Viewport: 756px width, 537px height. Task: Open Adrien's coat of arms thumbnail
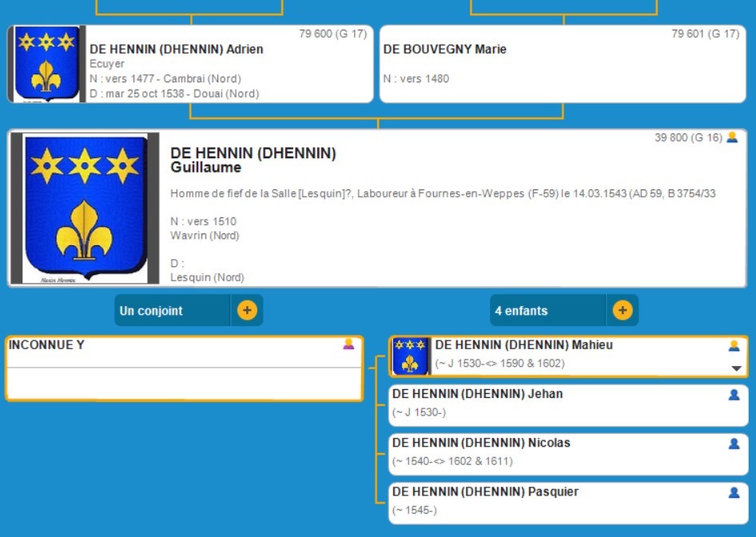(x=46, y=65)
